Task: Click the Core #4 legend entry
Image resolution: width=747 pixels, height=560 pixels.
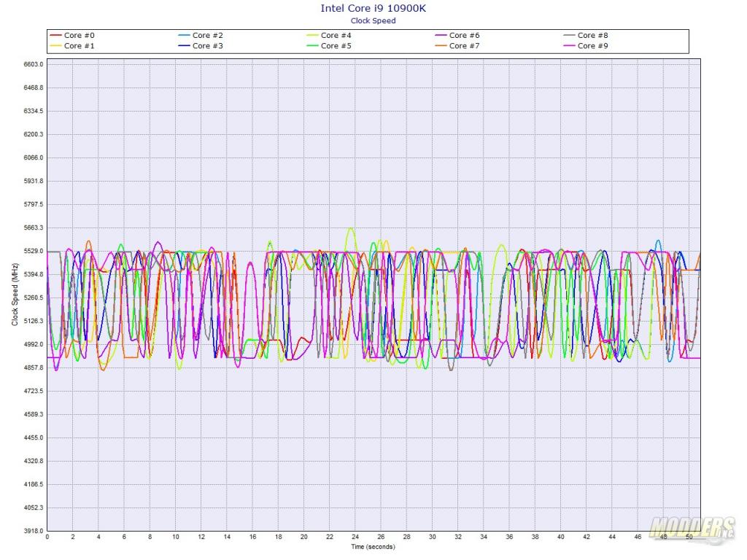Action: [336, 35]
